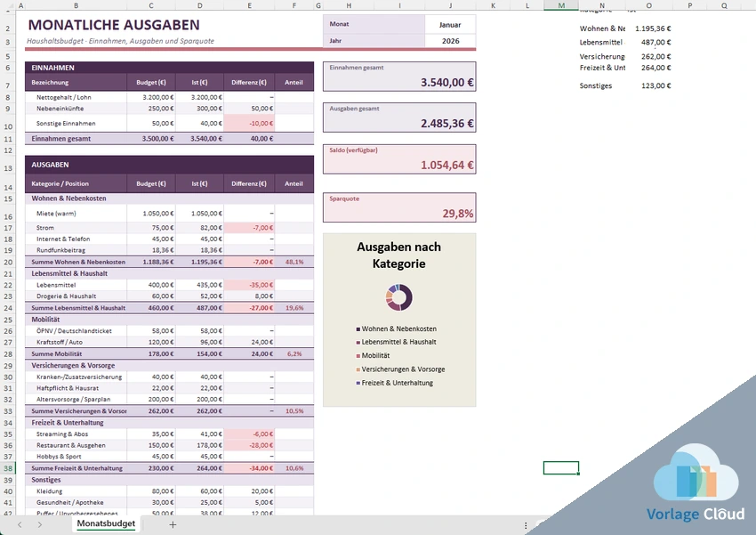Image resolution: width=756 pixels, height=535 pixels.
Task: Click the Sparquote card 29,8%
Action: point(399,207)
